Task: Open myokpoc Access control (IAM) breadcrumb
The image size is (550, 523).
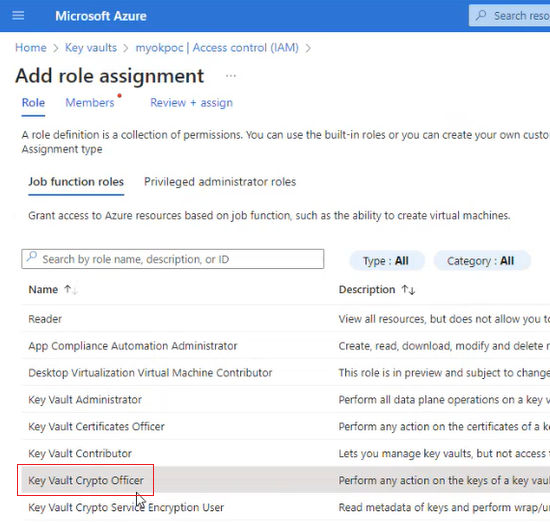Action: pos(217,47)
